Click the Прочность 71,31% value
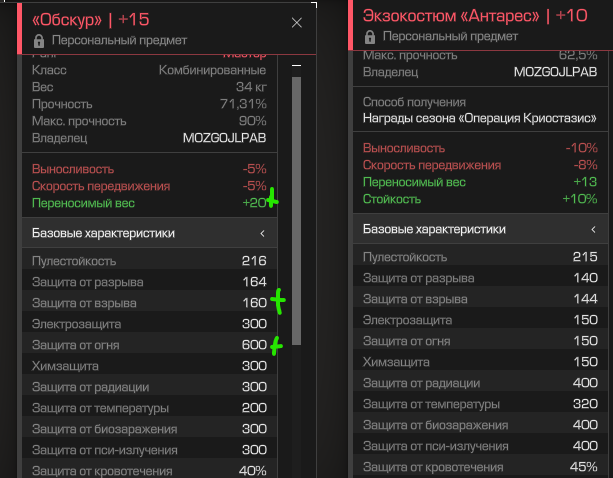 (243, 104)
